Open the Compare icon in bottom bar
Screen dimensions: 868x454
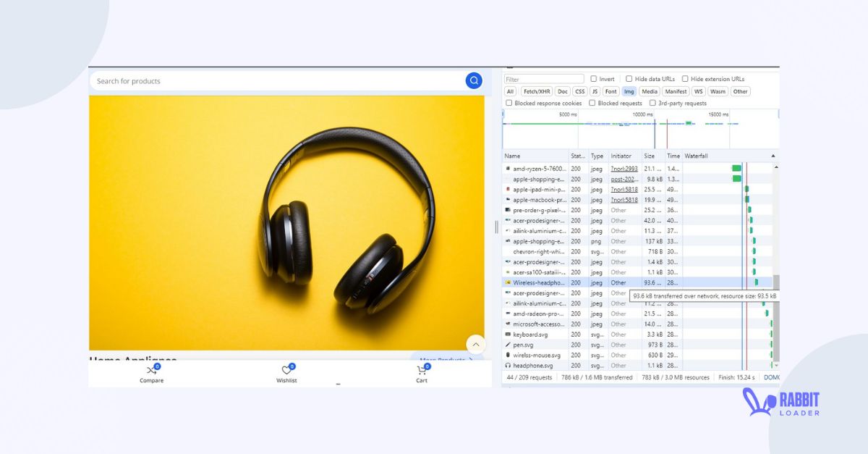point(151,371)
